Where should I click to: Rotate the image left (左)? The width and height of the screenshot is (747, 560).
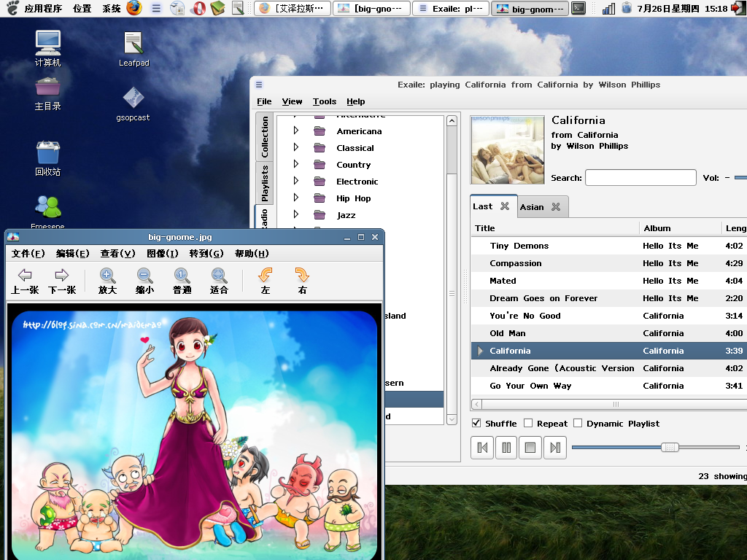(266, 281)
